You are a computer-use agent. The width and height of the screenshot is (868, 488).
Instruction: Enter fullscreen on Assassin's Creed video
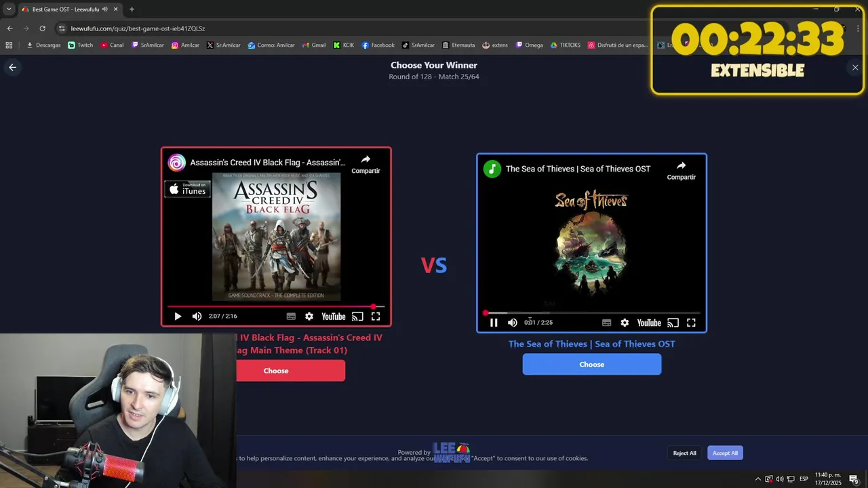point(376,317)
